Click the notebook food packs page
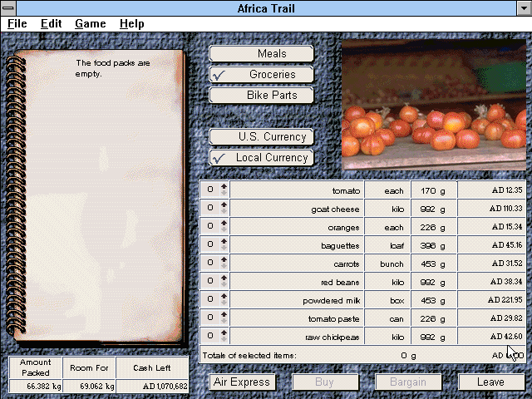 (x=103, y=195)
